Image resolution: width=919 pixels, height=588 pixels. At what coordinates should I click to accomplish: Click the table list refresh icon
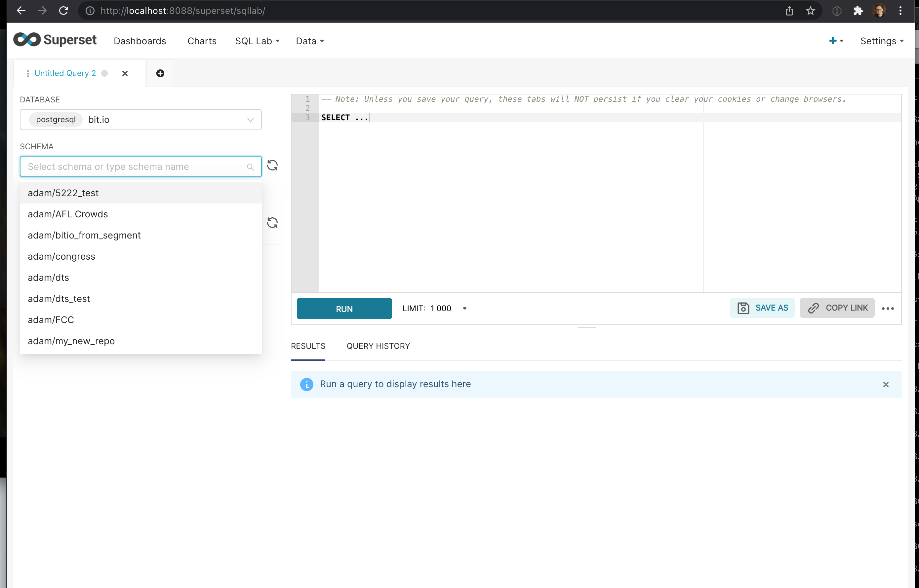pyautogui.click(x=272, y=223)
